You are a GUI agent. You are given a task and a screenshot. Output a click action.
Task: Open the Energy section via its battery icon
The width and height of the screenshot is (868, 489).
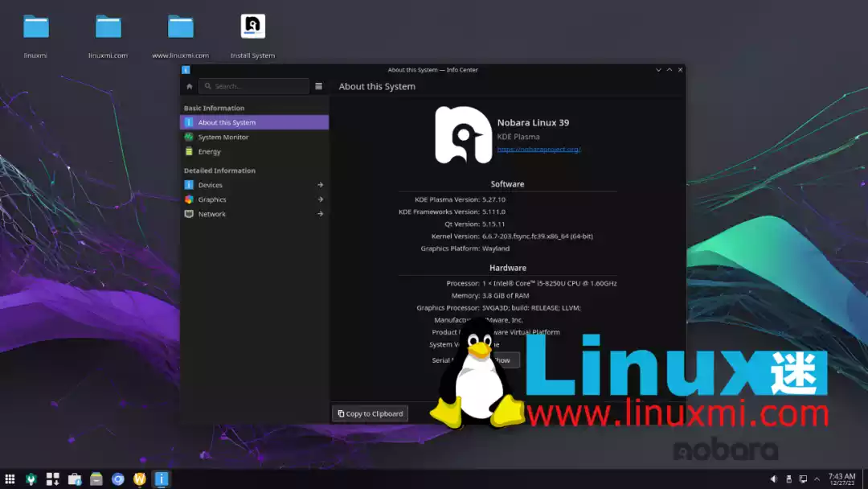190,151
